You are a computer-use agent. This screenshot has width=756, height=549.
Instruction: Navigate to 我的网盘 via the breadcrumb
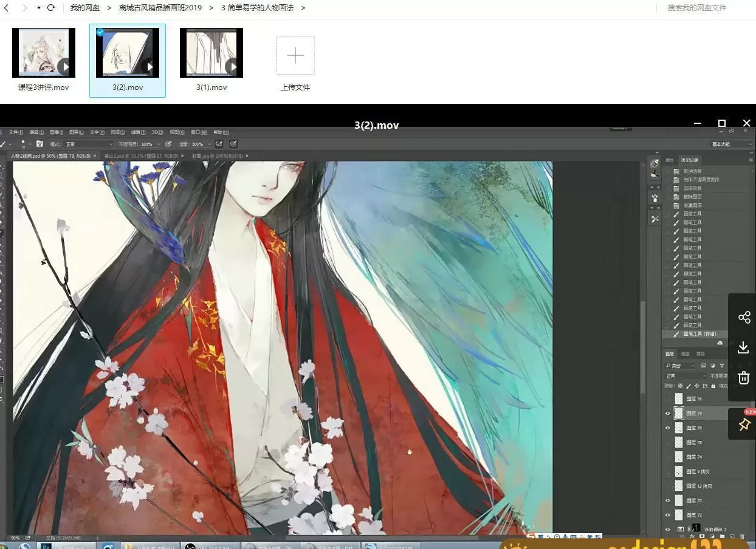[84, 8]
